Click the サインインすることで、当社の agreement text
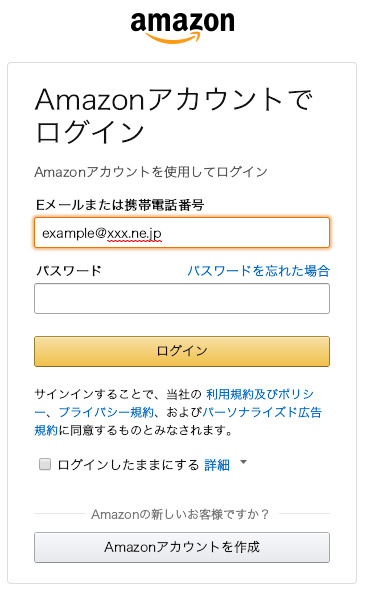The height and width of the screenshot is (592, 365). pyautogui.click(x=118, y=394)
